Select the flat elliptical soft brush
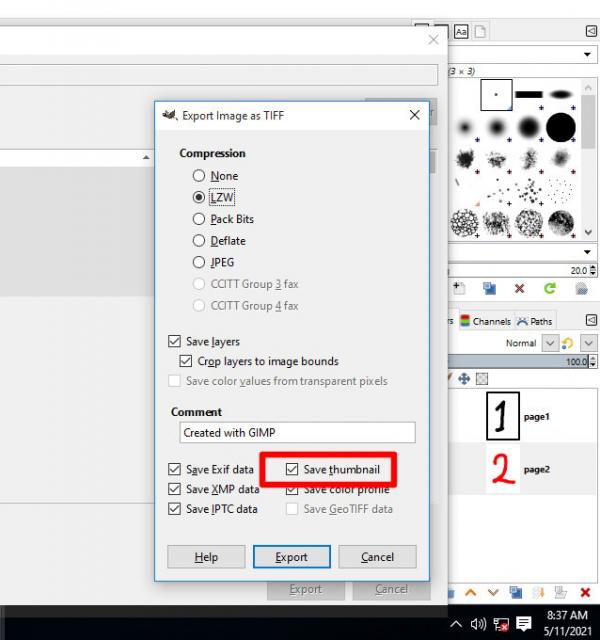600x640 pixels. point(561,95)
